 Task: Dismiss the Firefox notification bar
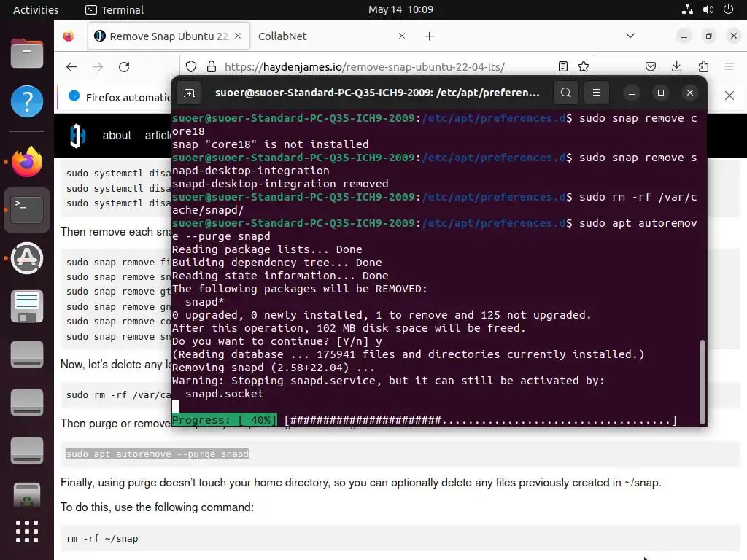click(729, 96)
